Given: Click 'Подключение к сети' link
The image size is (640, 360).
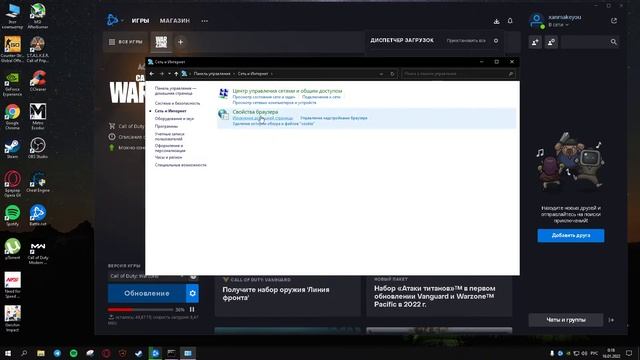Looking at the screenshot, I should pos(321,97).
